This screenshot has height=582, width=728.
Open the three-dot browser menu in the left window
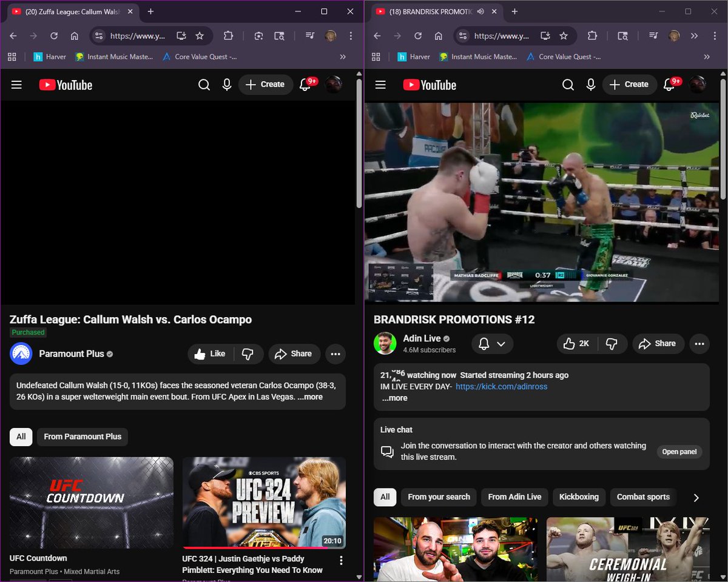click(351, 36)
